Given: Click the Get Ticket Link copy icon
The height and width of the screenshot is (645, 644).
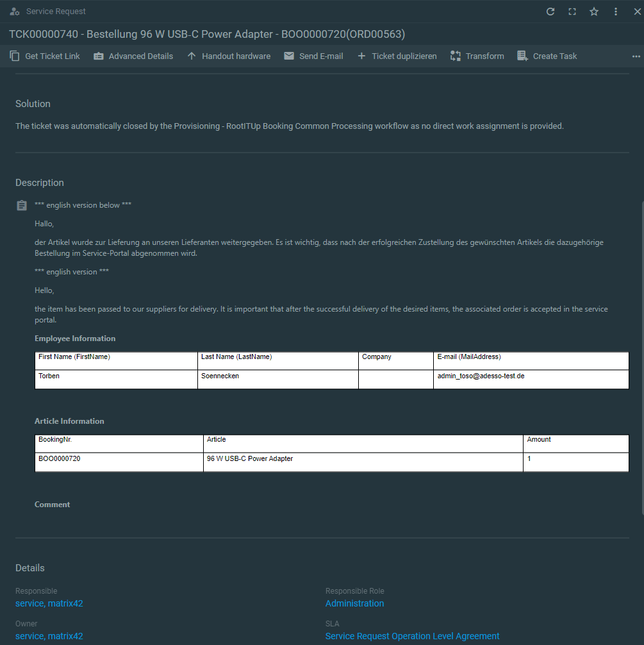Looking at the screenshot, I should click(14, 56).
